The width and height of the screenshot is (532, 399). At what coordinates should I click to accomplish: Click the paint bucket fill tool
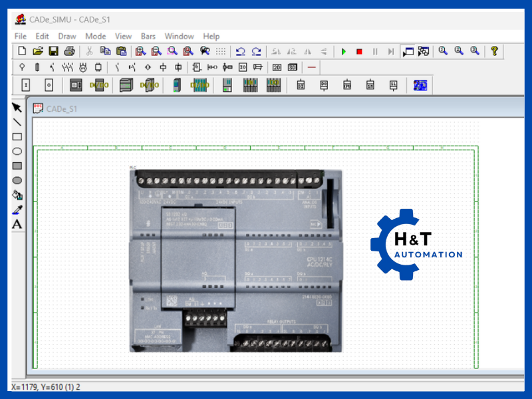(17, 195)
